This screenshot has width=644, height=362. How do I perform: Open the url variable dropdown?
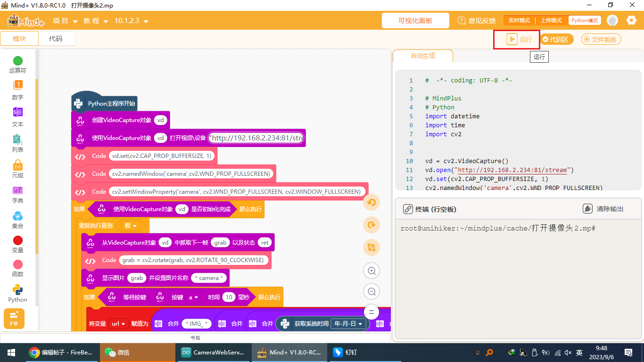(118, 324)
